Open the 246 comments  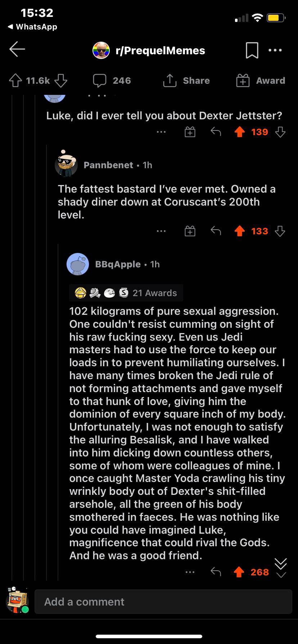coord(112,80)
